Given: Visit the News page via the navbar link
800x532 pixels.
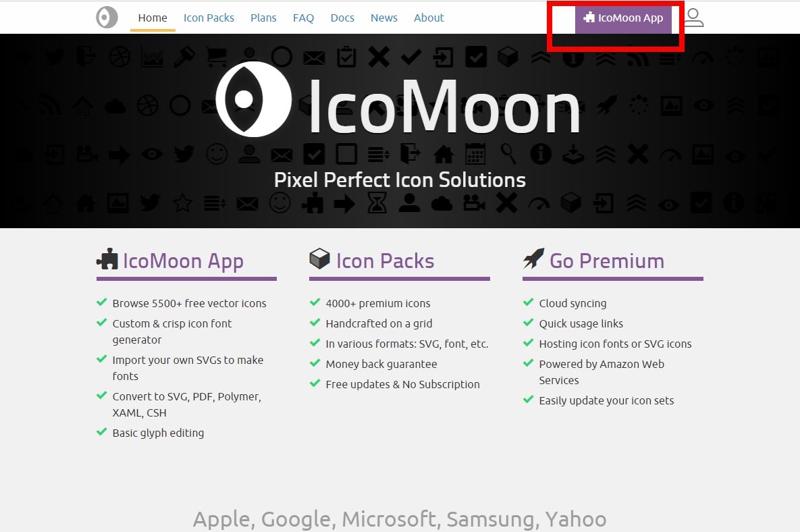Looking at the screenshot, I should coord(383,18).
